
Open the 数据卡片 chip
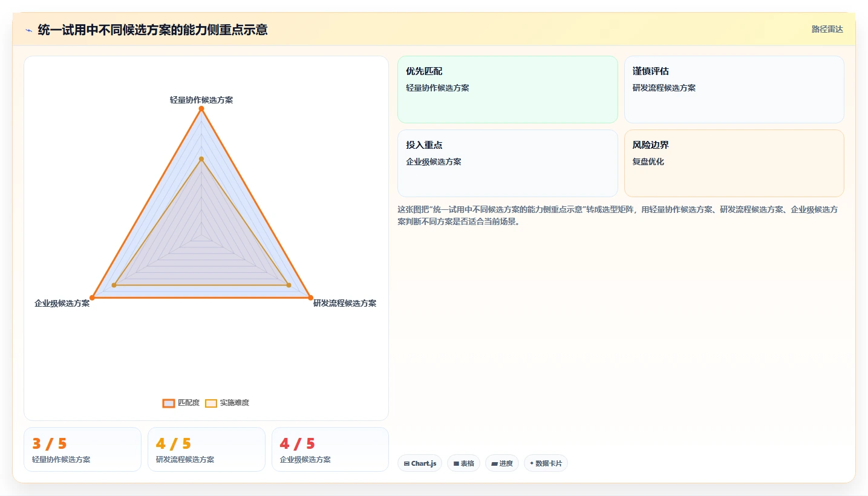pyautogui.click(x=546, y=463)
